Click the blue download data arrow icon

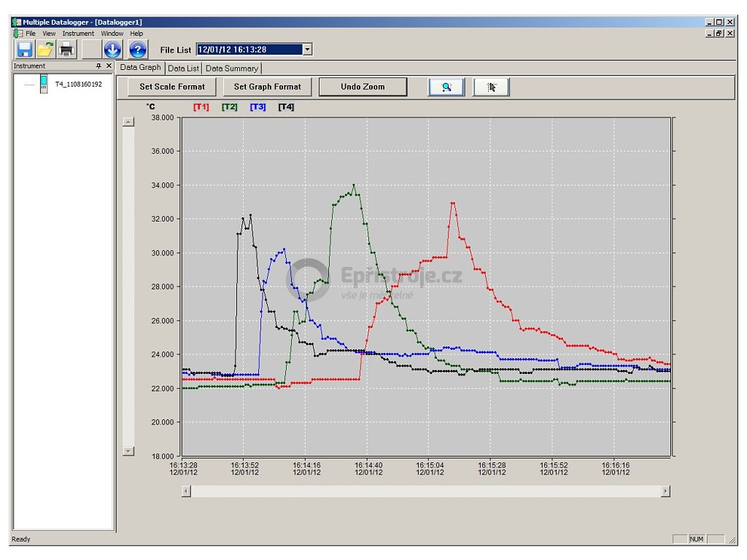coord(112,50)
